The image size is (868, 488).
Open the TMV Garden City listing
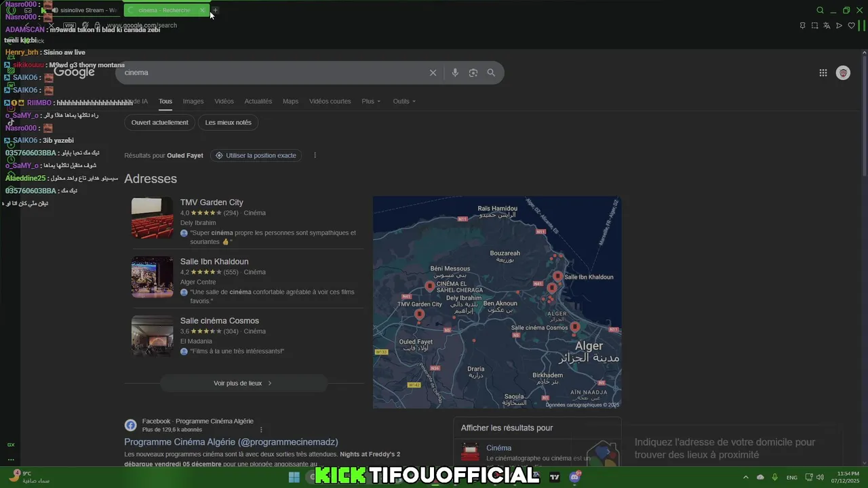click(212, 202)
